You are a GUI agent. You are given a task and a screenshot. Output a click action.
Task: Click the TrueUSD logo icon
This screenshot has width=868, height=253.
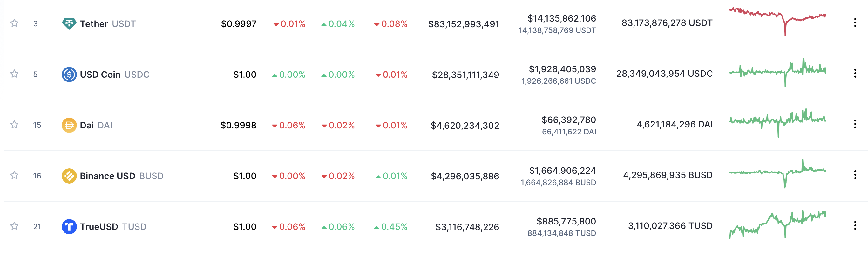click(x=69, y=226)
